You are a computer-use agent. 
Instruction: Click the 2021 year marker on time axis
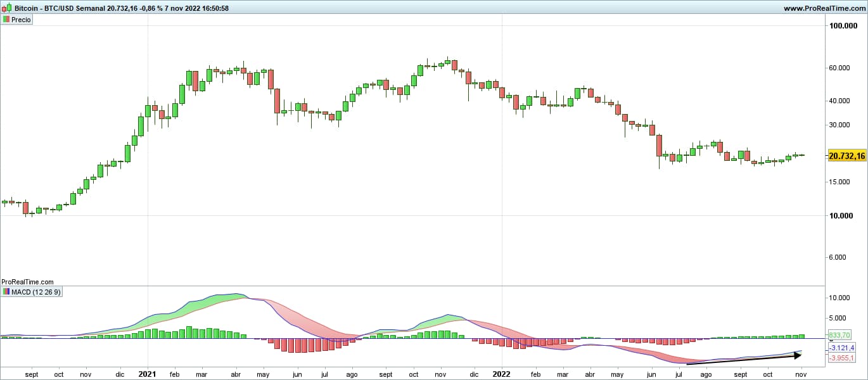coord(148,374)
